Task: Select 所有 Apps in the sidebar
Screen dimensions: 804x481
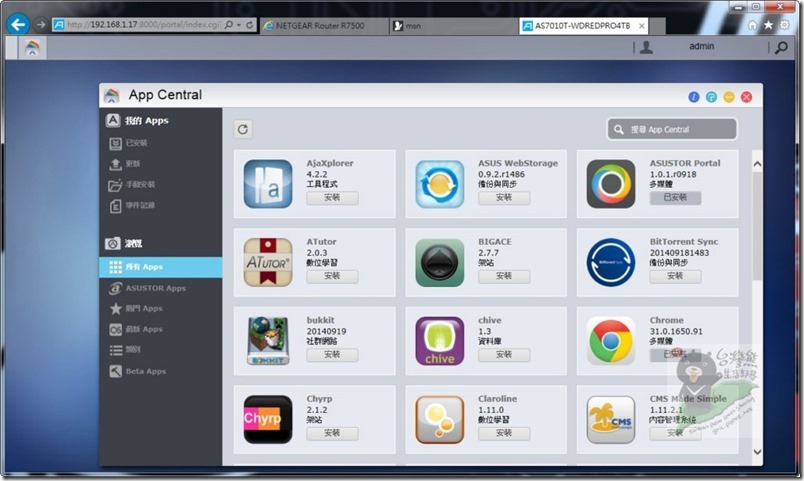Action: tap(161, 267)
